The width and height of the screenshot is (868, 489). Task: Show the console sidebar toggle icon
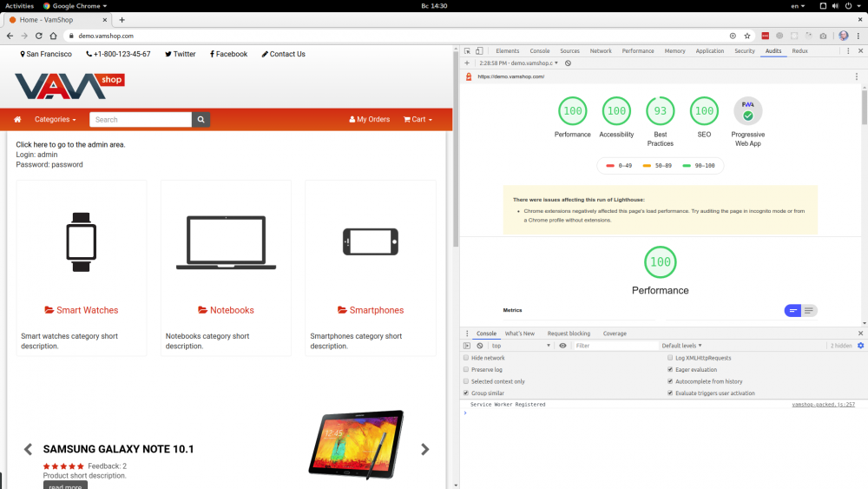click(x=467, y=346)
